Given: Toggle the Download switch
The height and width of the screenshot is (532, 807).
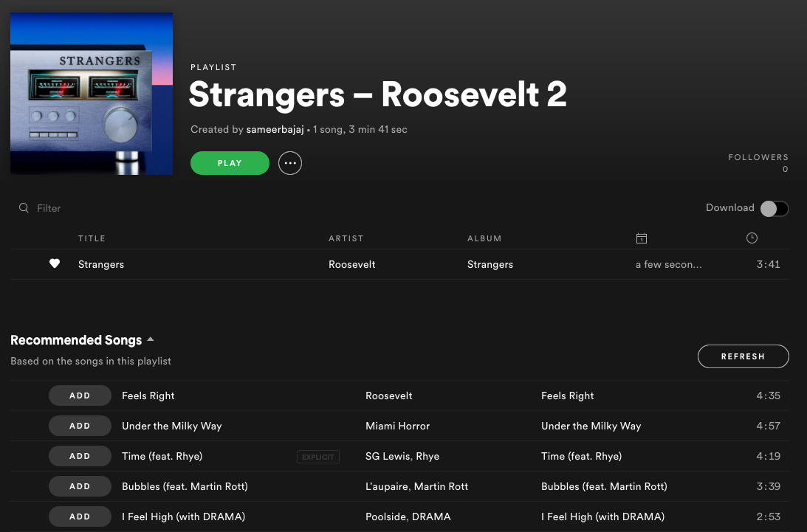Looking at the screenshot, I should point(774,208).
